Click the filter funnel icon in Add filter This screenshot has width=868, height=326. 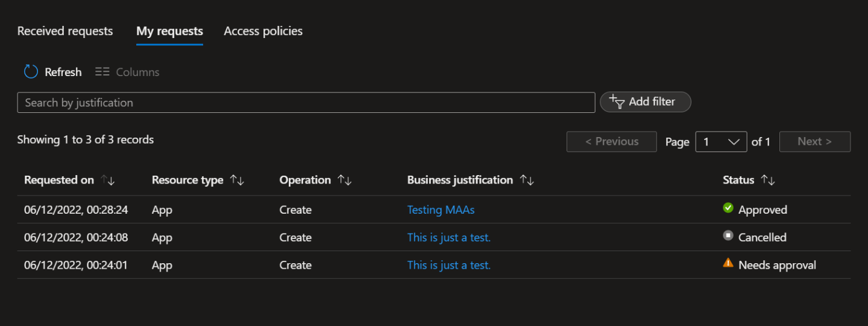click(x=617, y=101)
